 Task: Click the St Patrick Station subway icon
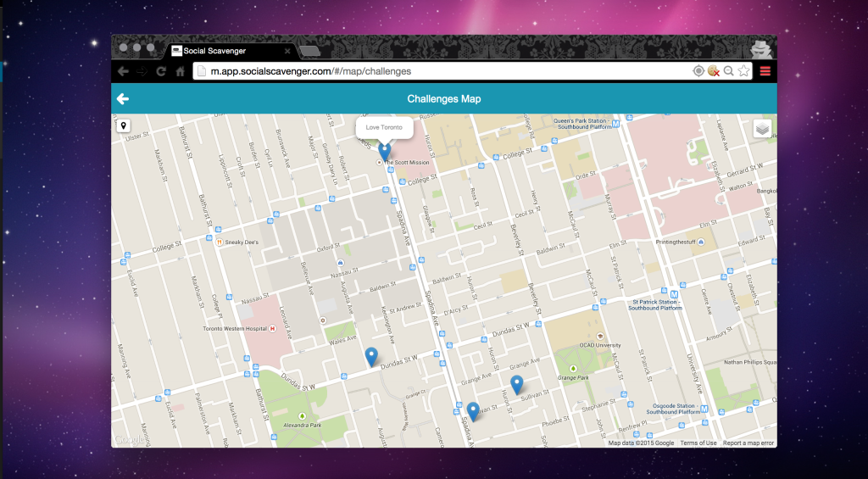(x=674, y=294)
